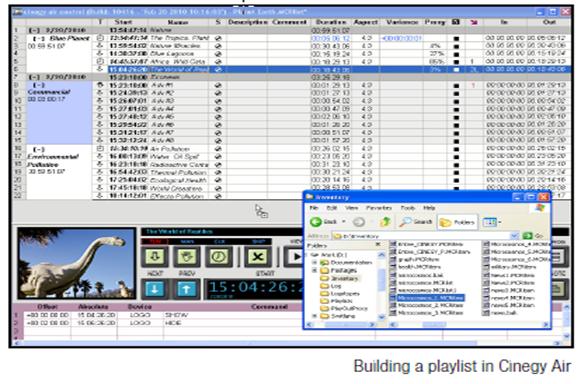Image resolution: width=588 pixels, height=384 pixels.
Task: Click the type icon of Air Pollution row
Action: pos(100,148)
